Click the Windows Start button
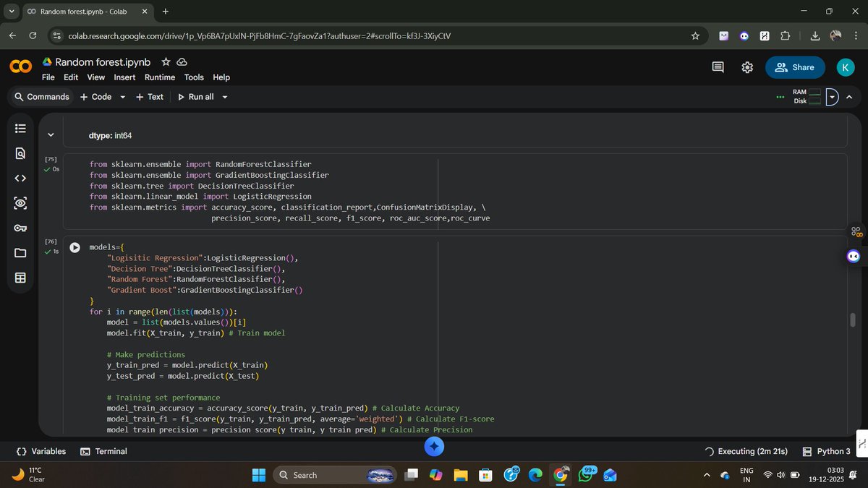Screen dimensions: 868x488 258,475
